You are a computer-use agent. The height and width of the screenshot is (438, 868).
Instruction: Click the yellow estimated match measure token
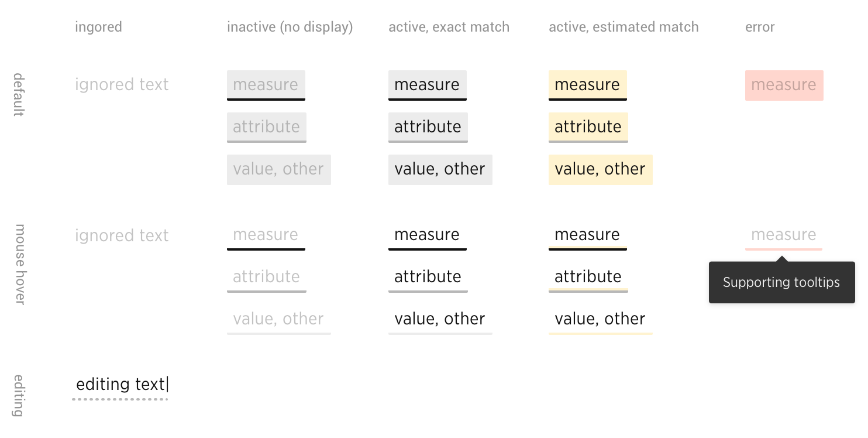tap(588, 85)
